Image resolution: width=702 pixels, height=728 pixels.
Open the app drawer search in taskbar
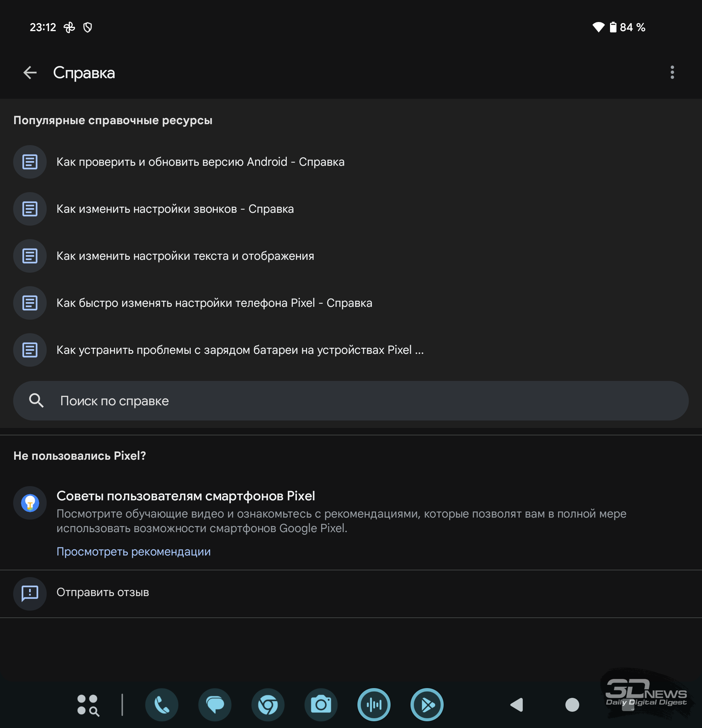point(88,705)
